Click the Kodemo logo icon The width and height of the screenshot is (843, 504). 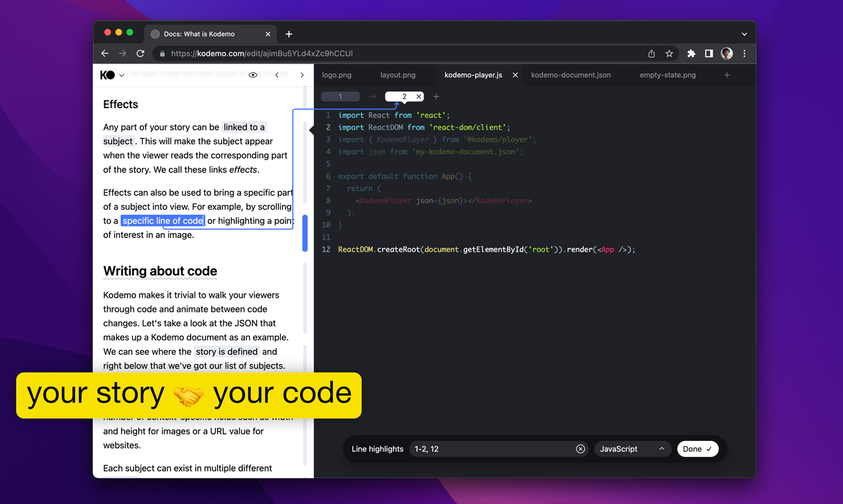pyautogui.click(x=108, y=75)
